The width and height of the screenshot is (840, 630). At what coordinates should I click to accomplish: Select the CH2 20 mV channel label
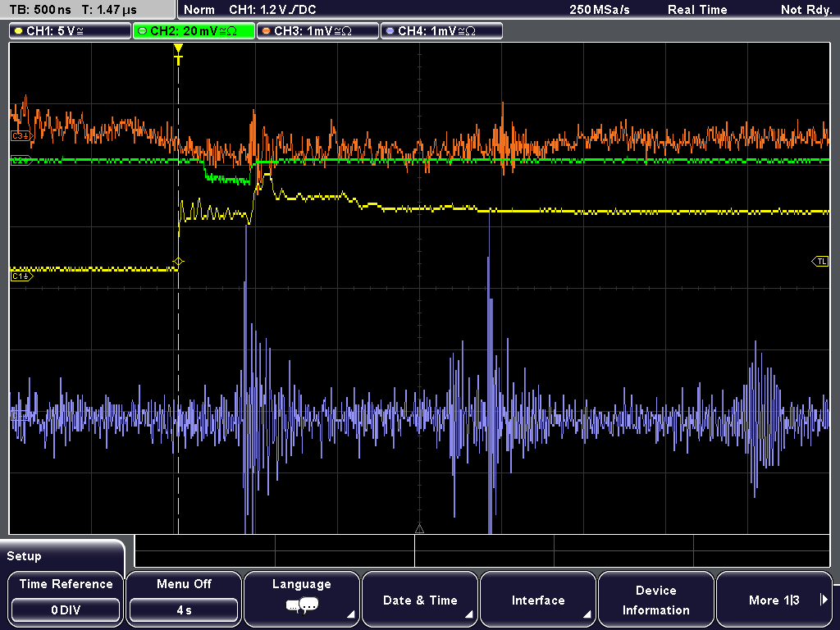click(194, 31)
